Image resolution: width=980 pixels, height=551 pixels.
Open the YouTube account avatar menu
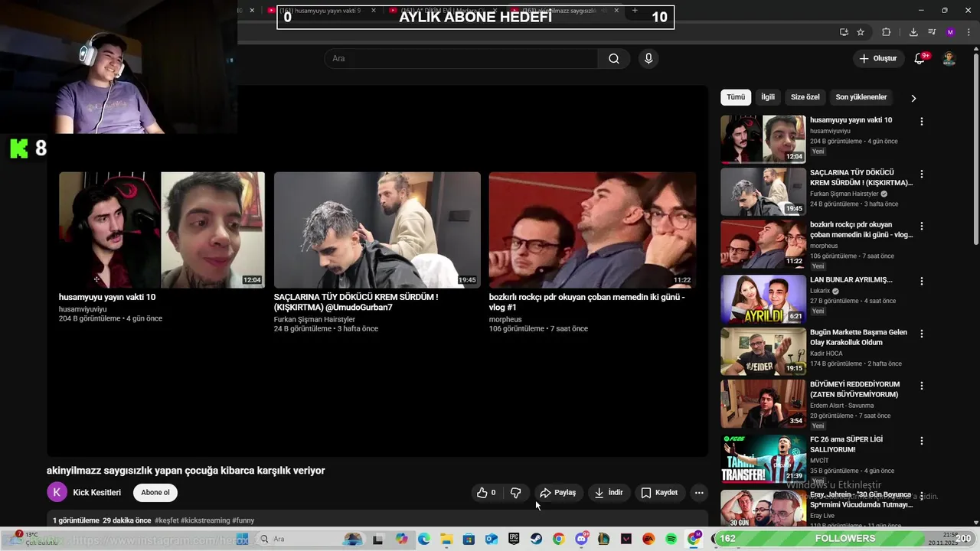949,59
